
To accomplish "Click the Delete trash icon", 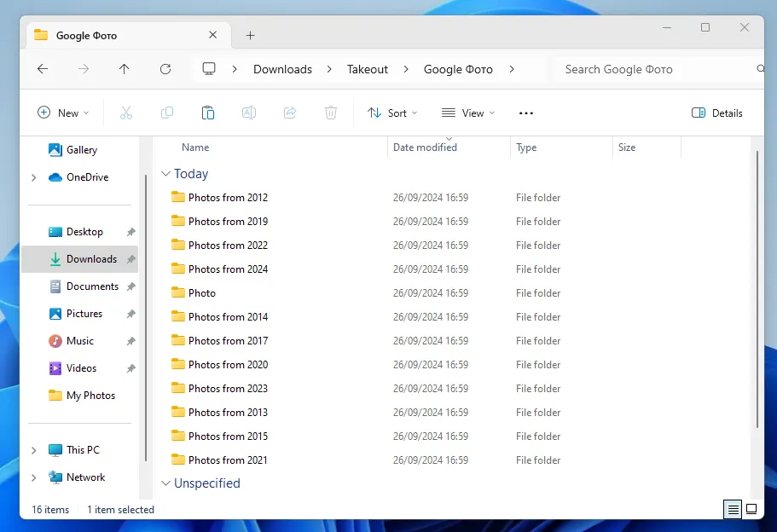I will [331, 112].
